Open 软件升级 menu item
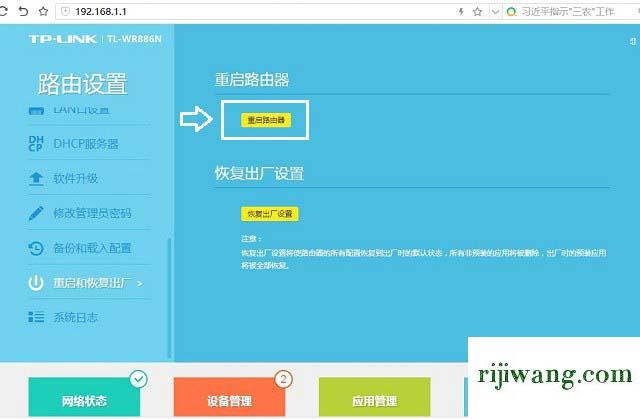The height and width of the screenshot is (419, 640). coord(76,178)
